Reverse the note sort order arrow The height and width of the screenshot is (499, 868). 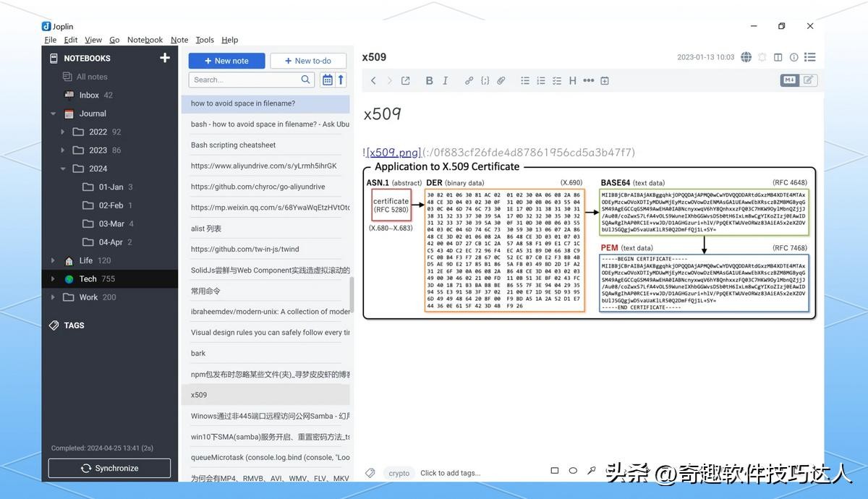point(341,80)
